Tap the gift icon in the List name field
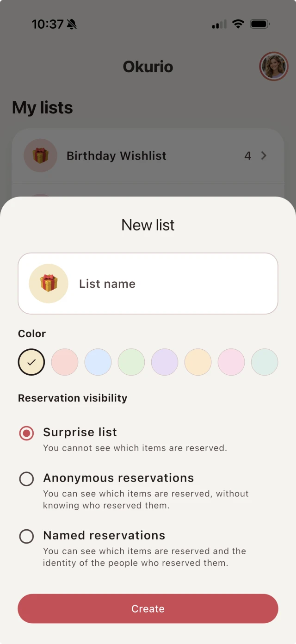 48,283
